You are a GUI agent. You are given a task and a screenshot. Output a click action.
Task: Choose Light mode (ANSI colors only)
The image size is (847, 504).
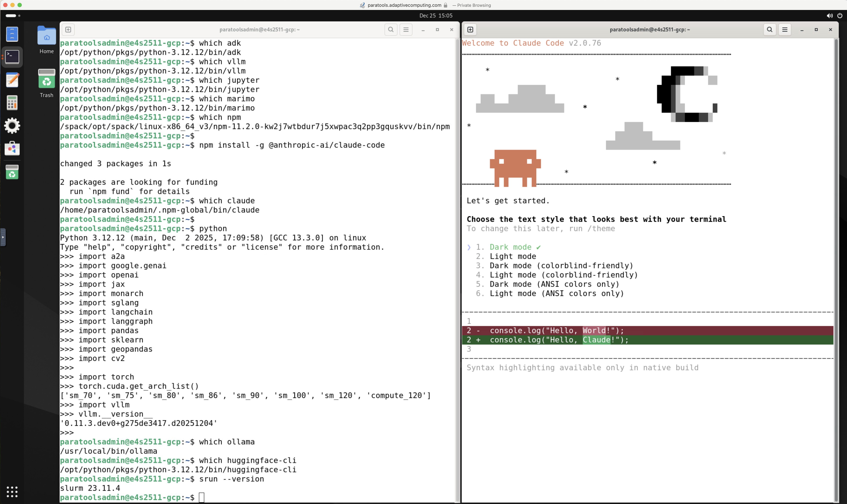[x=556, y=293]
